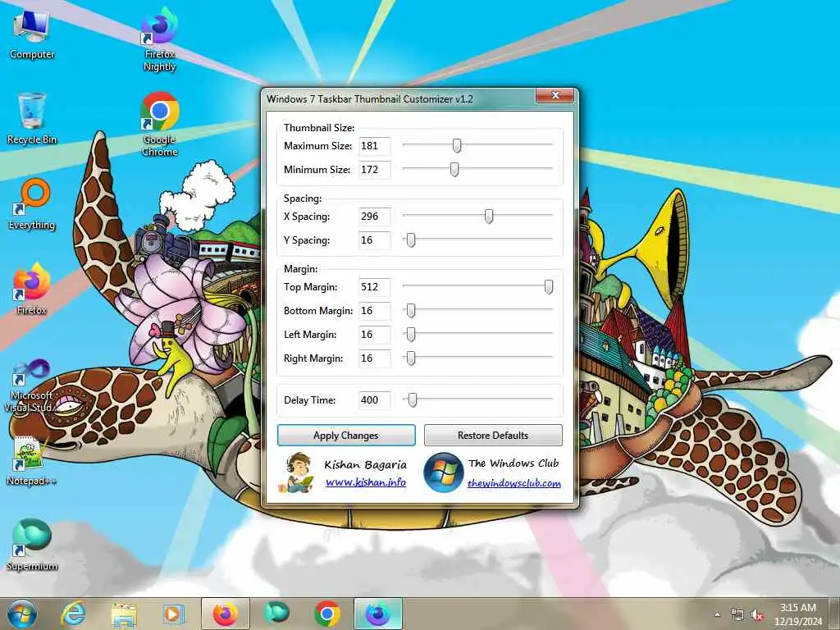Open the thewindowsclub.com link
Screen dimensions: 840x630
coord(514,483)
